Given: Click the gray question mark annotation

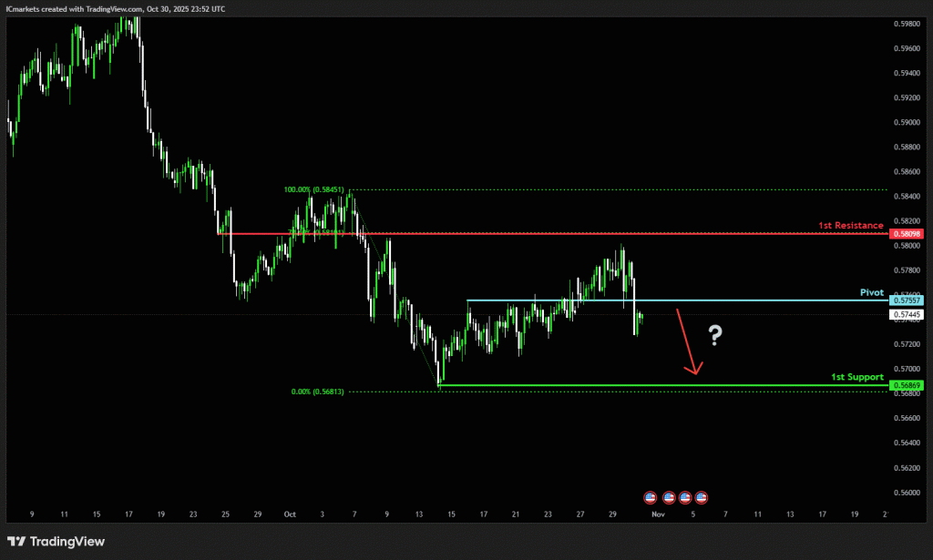Looking at the screenshot, I should 715,337.
